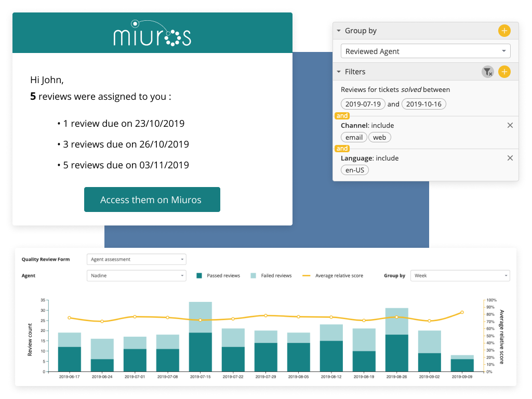
Task: Open the Agent assessment form dropdown
Action: point(136,259)
